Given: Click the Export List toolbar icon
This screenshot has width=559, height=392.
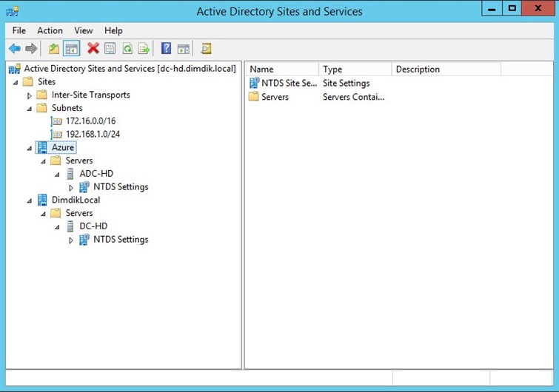Looking at the screenshot, I should tap(144, 48).
